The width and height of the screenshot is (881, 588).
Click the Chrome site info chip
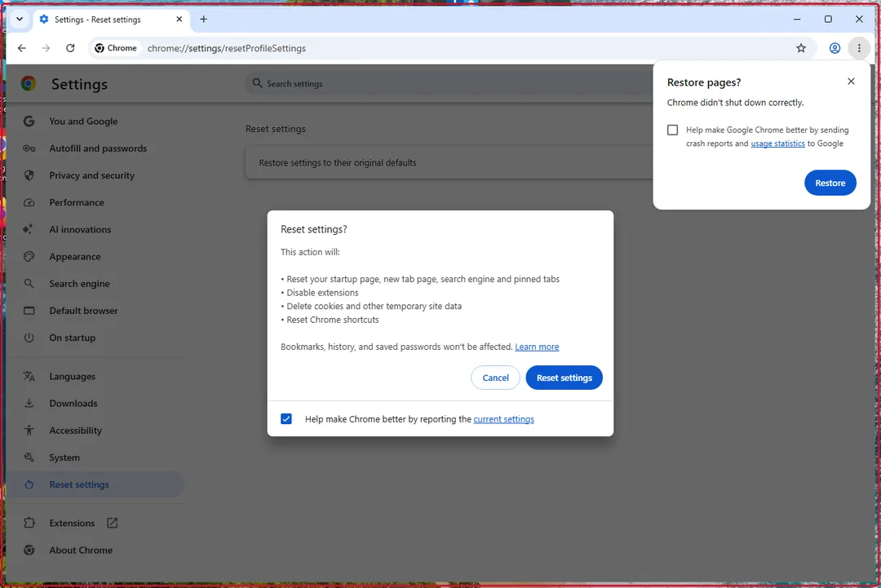click(x=116, y=48)
